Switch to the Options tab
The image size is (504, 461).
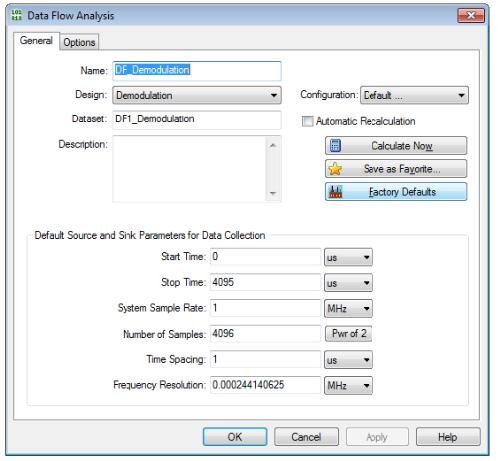pos(79,42)
